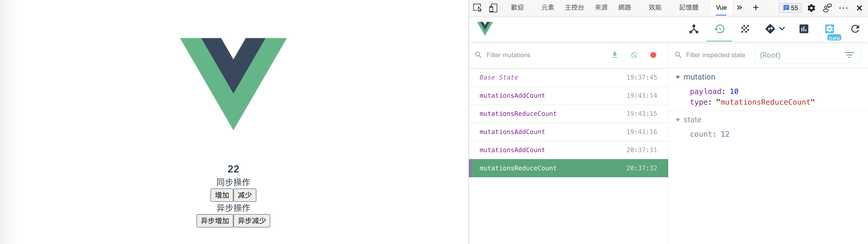The width and height of the screenshot is (868, 244).
Task: Open the Components tree view icon
Action: click(694, 29)
